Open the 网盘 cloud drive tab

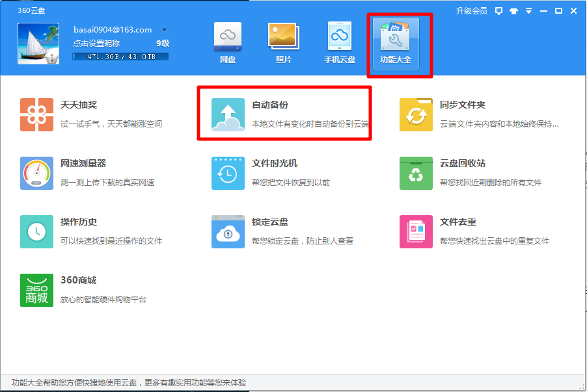point(228,43)
